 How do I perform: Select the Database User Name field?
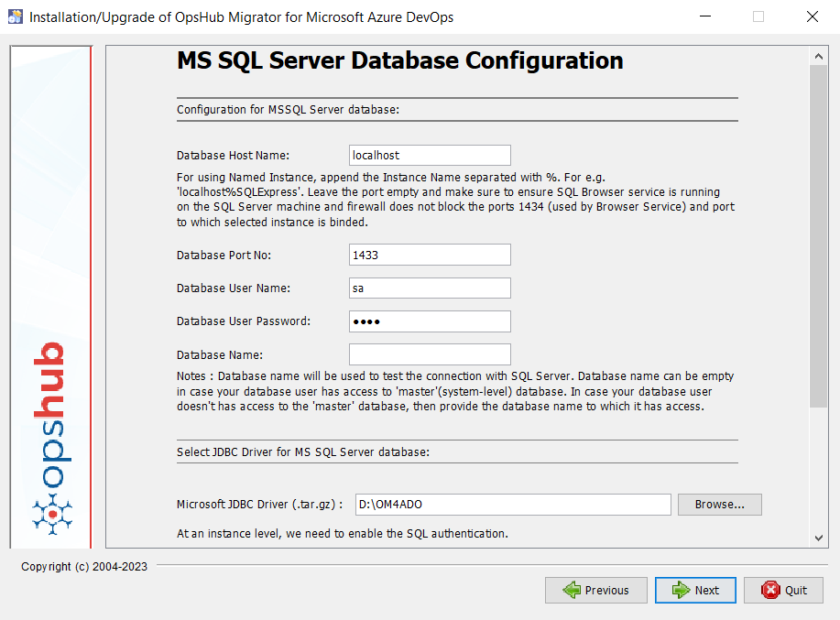[x=430, y=288]
